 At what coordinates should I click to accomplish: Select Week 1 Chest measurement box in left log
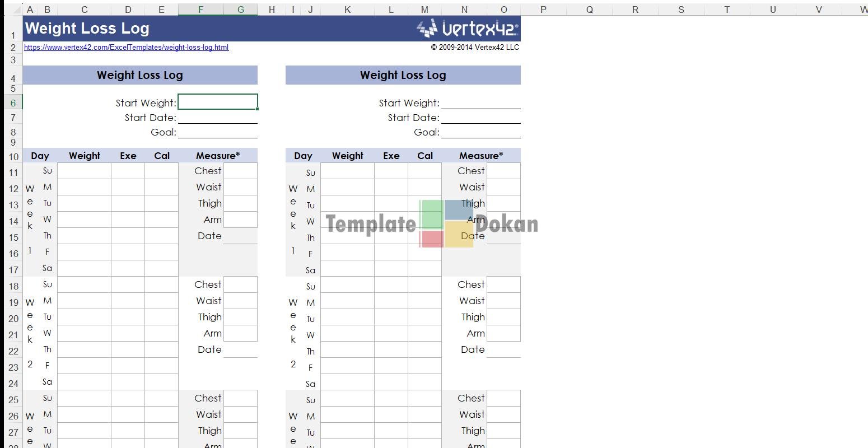pos(240,171)
